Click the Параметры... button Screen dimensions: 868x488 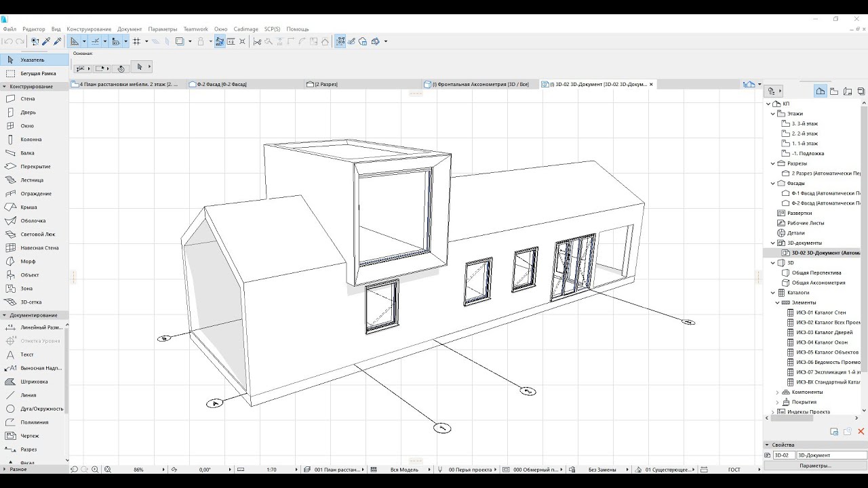pos(814,466)
